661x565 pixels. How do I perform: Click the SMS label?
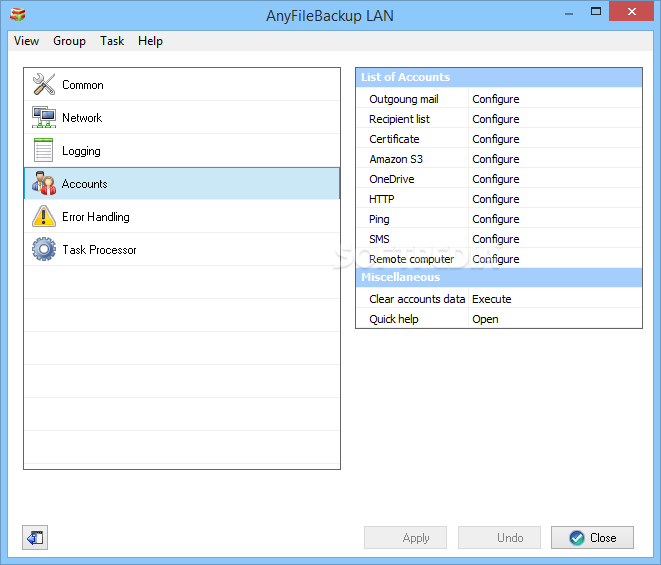click(x=379, y=239)
